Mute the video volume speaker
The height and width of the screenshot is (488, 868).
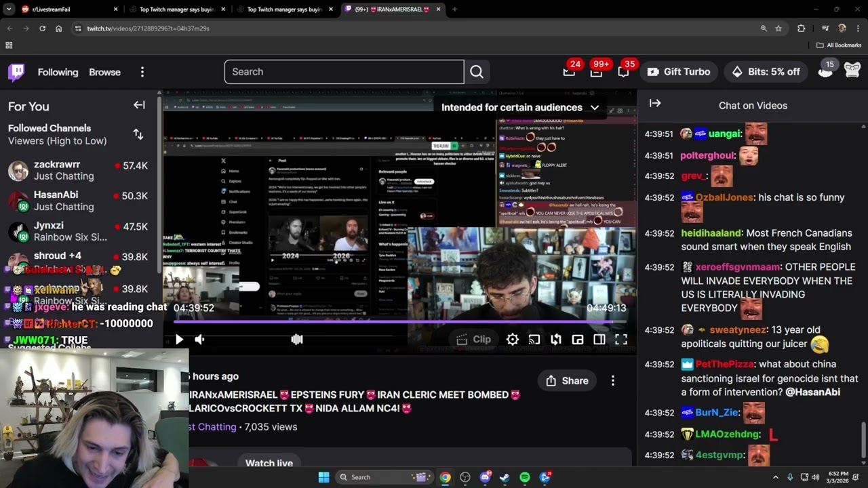[x=199, y=340]
